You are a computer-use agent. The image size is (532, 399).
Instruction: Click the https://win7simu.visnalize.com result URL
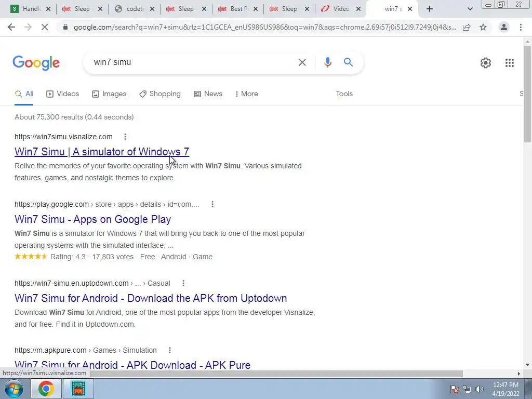pyautogui.click(x=63, y=137)
